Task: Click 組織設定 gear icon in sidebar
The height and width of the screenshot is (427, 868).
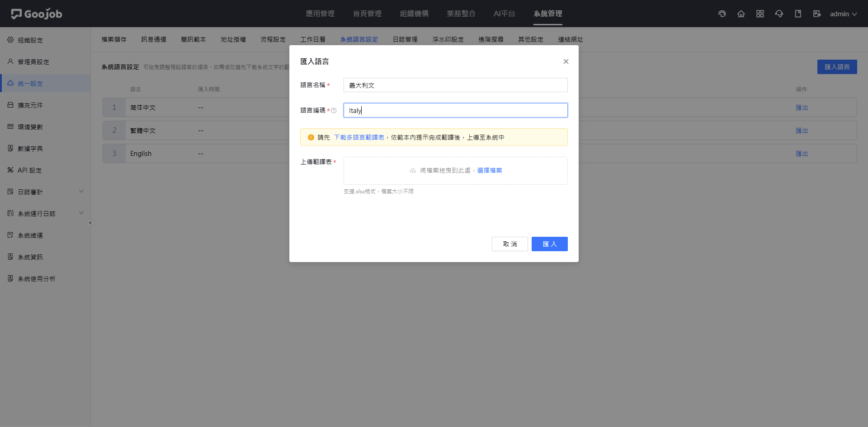Action: [10, 40]
